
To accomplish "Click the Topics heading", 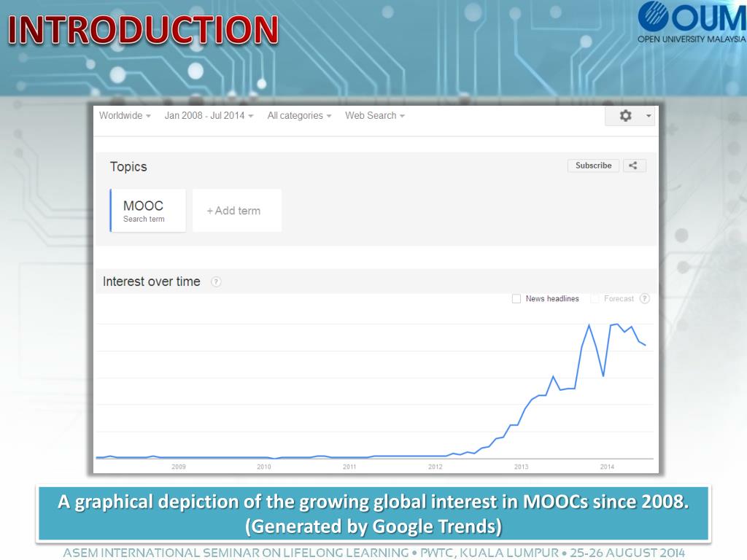I will (128, 167).
